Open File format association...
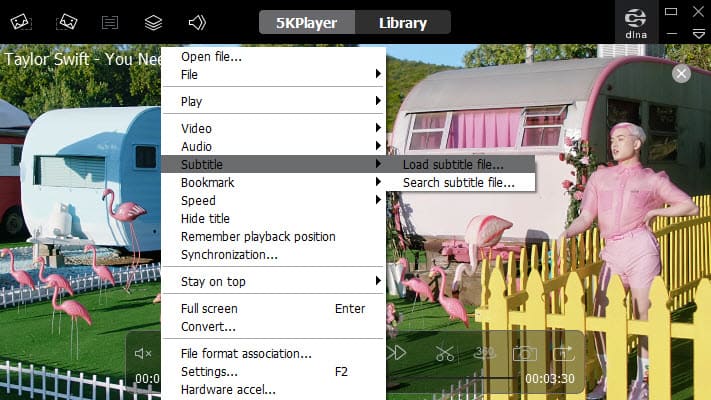The height and width of the screenshot is (400, 711). [x=273, y=353]
